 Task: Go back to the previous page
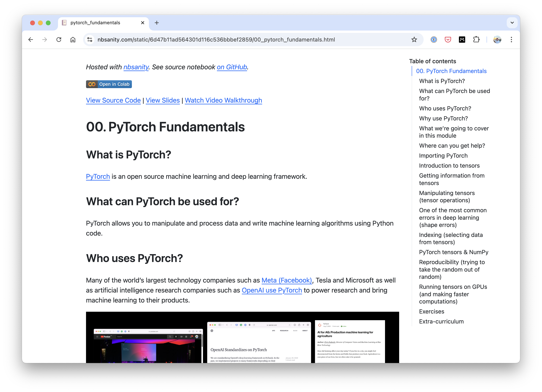click(x=31, y=40)
